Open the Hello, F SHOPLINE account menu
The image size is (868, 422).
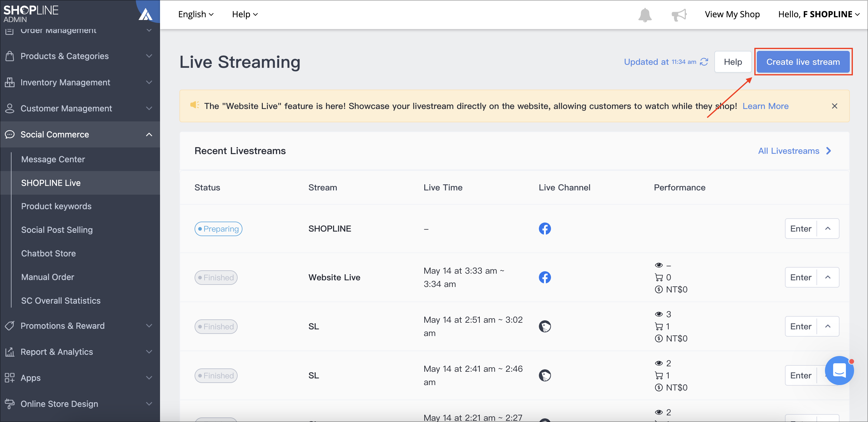(819, 14)
